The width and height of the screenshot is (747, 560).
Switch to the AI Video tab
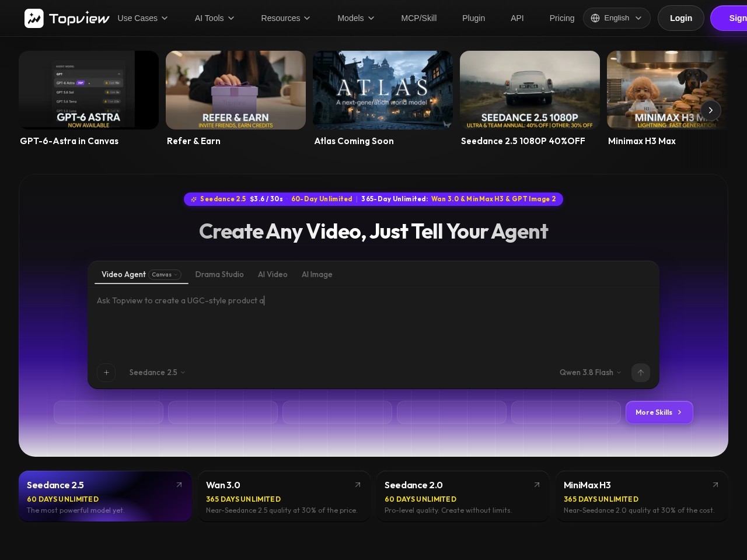point(273,274)
